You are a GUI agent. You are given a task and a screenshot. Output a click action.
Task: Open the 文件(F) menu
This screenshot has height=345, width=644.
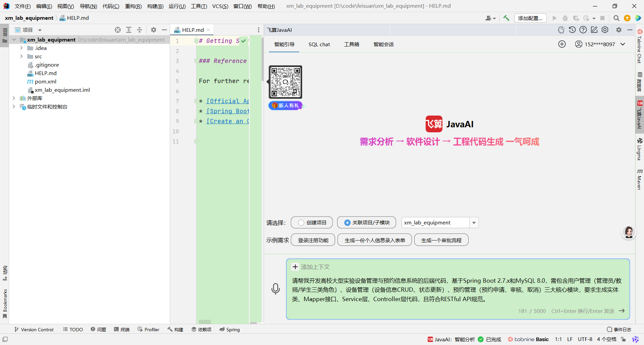click(22, 6)
